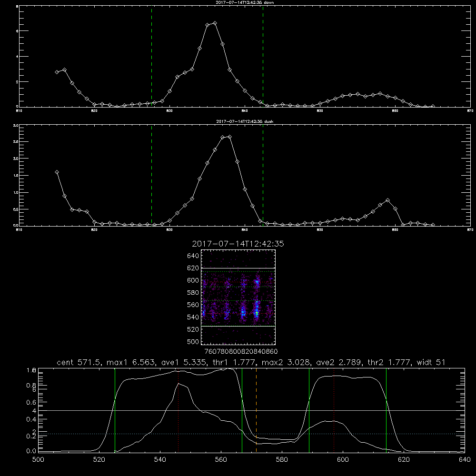The image size is (476, 476).
Task: Click the 500 label on bottom plot x-axis
Action: coord(38,460)
